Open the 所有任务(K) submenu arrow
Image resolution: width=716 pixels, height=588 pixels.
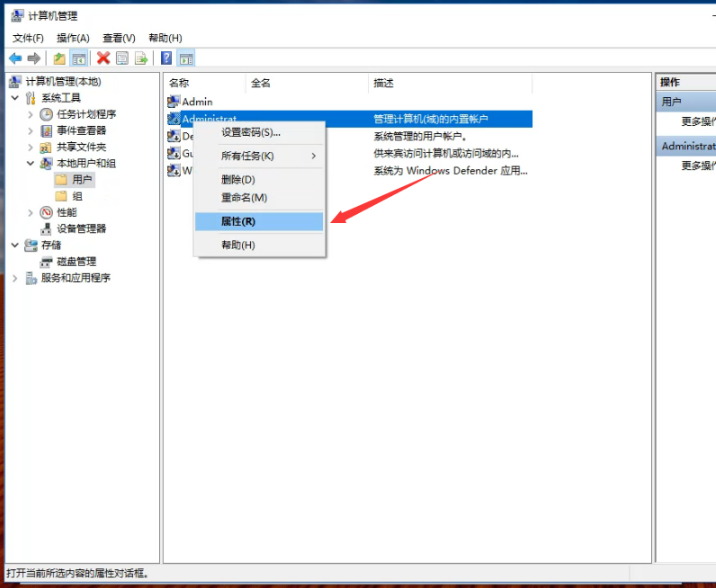[x=314, y=156]
